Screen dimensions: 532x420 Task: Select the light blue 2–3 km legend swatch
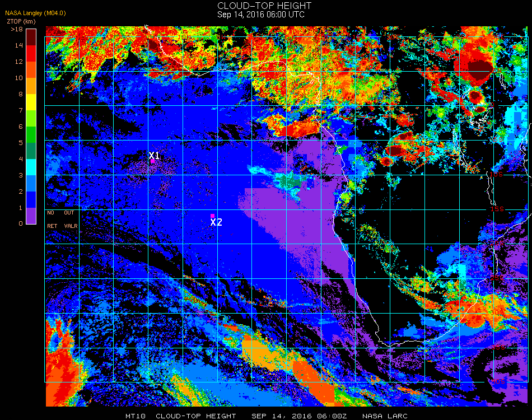[x=31, y=184]
